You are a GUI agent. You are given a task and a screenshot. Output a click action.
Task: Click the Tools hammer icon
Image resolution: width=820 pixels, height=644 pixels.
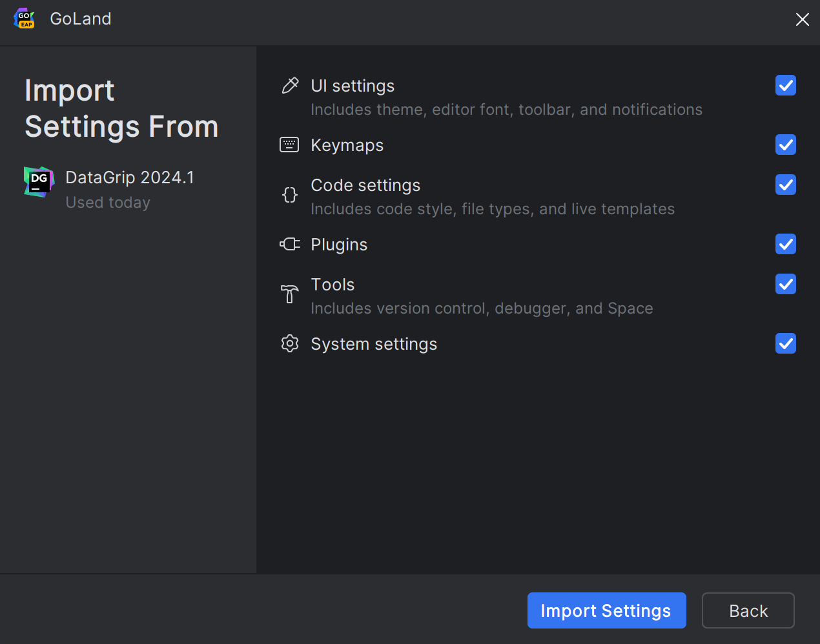(289, 294)
